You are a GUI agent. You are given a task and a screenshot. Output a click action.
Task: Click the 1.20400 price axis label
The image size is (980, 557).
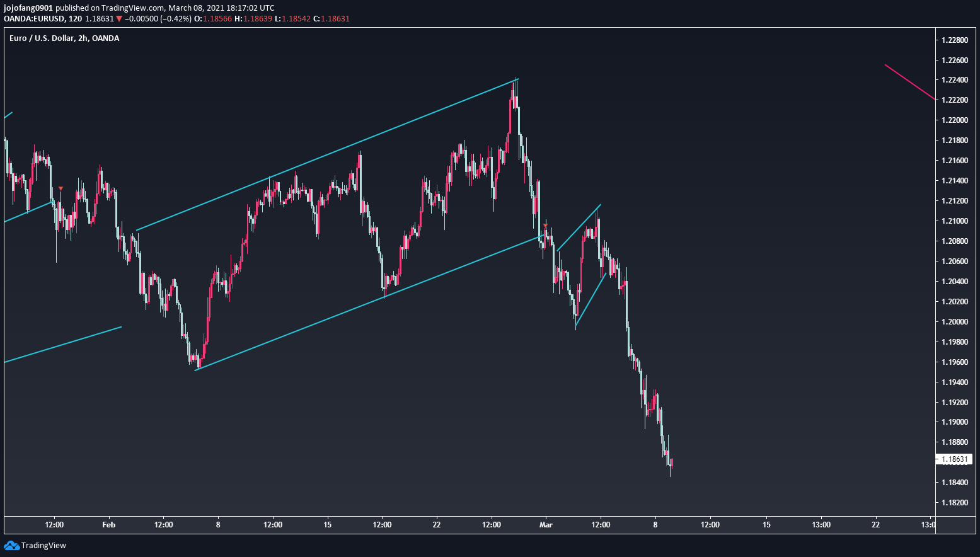(954, 282)
